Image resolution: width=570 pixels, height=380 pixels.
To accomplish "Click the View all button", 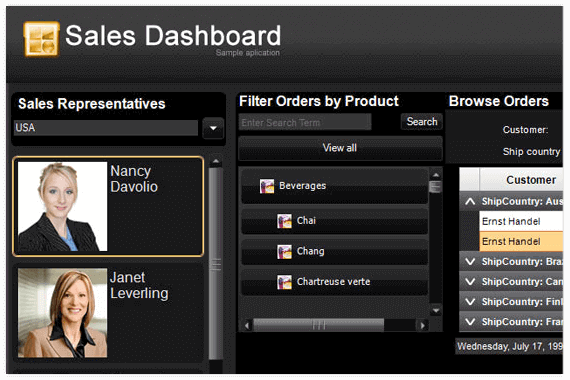I will [x=340, y=148].
